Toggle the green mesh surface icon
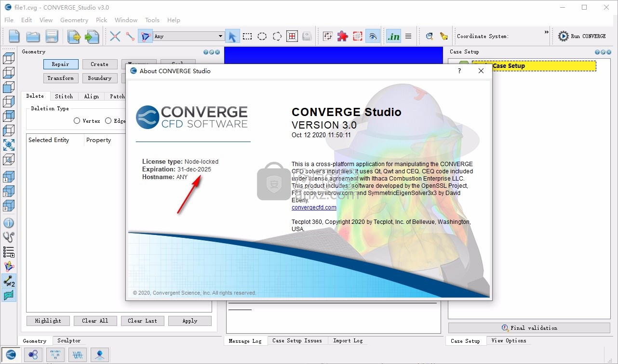Viewport: 618px width, 364px height. click(9, 295)
